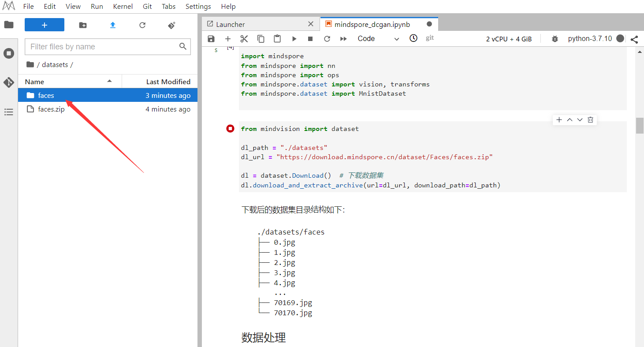Insert a cell below with toolbar plus
644x347 pixels.
228,39
